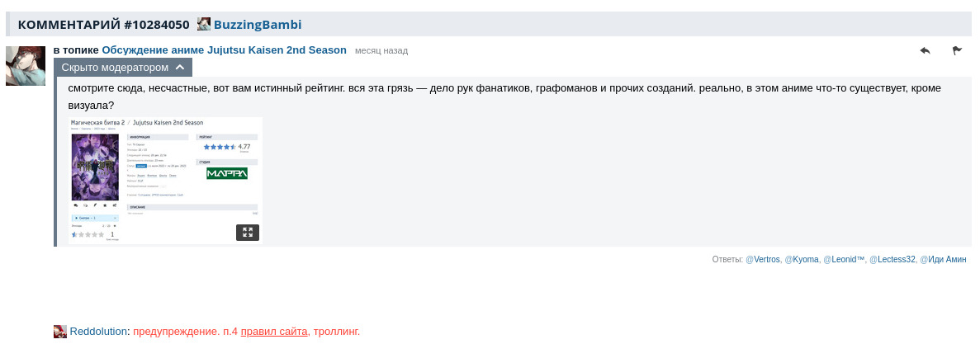Screen dimensions: 980x344
Task: Click the flag icon to report comment
Action: point(957,50)
